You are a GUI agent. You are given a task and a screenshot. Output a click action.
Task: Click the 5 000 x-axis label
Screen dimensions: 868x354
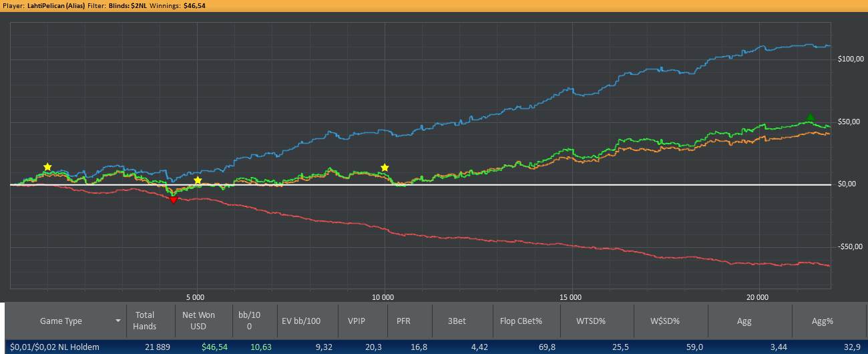196,297
